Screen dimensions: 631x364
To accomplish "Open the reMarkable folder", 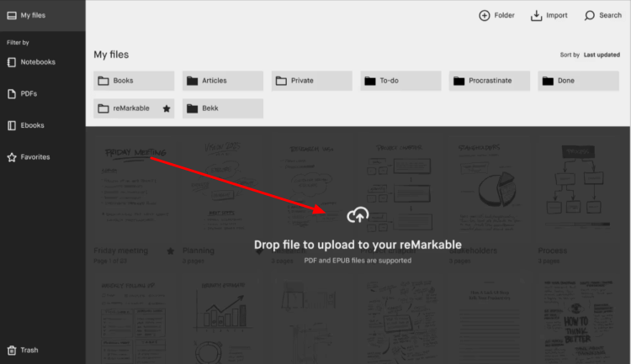I will pos(134,108).
